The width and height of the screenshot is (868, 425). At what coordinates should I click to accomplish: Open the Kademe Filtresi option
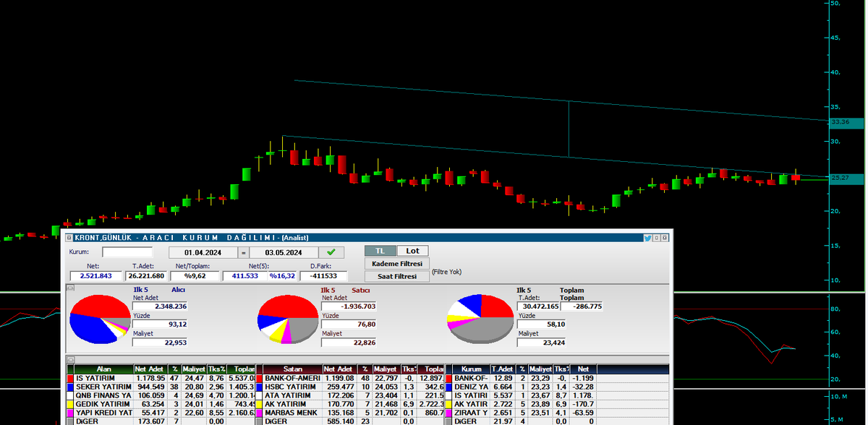[x=396, y=263]
